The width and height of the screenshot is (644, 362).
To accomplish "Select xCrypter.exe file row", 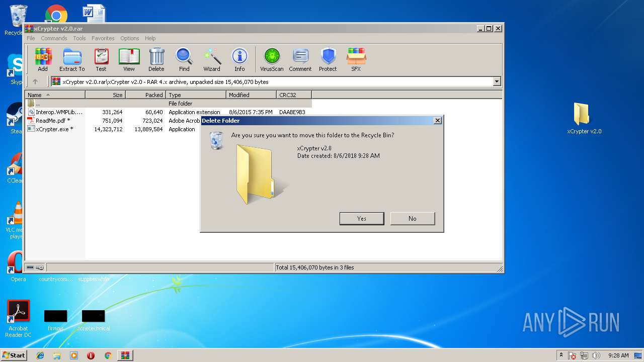I will [113, 129].
